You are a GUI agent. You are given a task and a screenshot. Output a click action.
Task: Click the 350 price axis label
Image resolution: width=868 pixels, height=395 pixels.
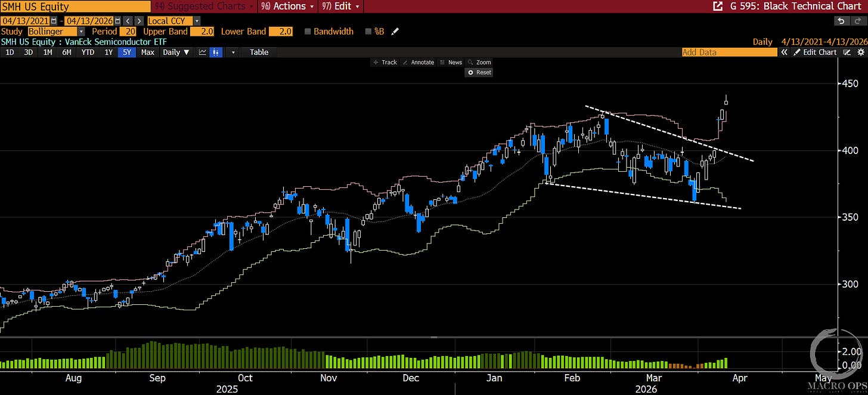tap(851, 218)
